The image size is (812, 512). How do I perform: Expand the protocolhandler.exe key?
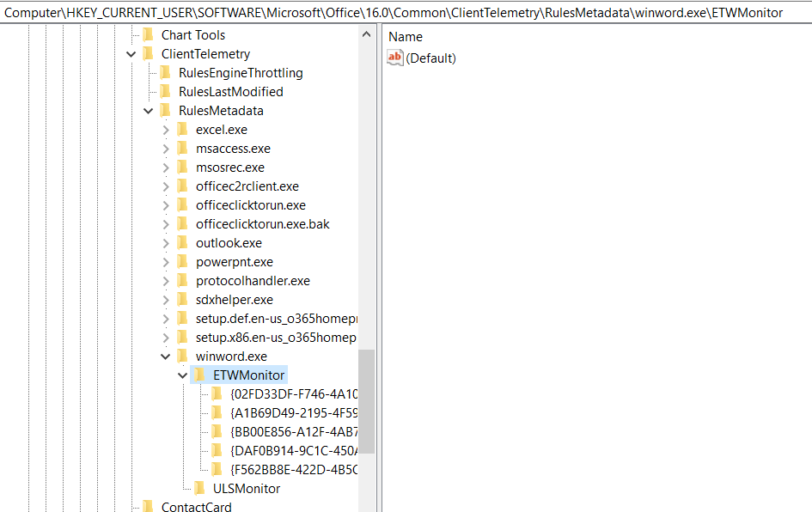[x=166, y=281]
